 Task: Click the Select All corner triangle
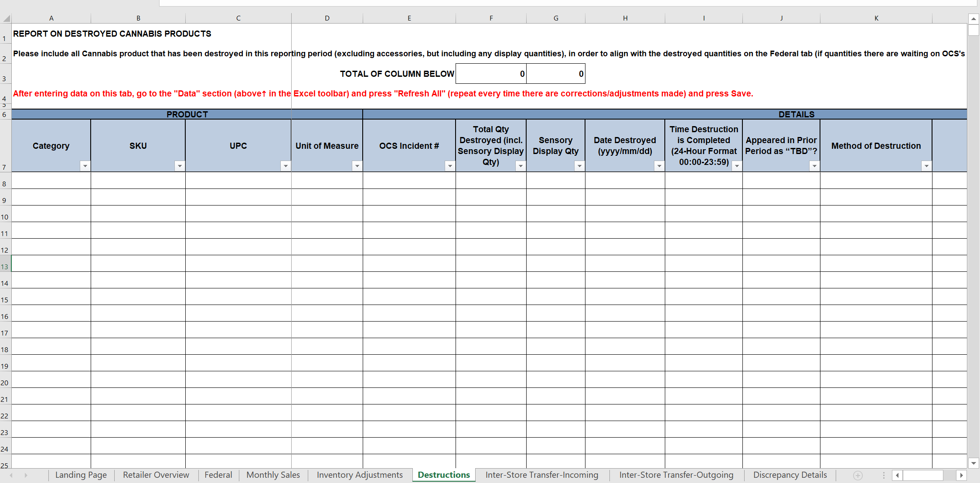(6, 18)
